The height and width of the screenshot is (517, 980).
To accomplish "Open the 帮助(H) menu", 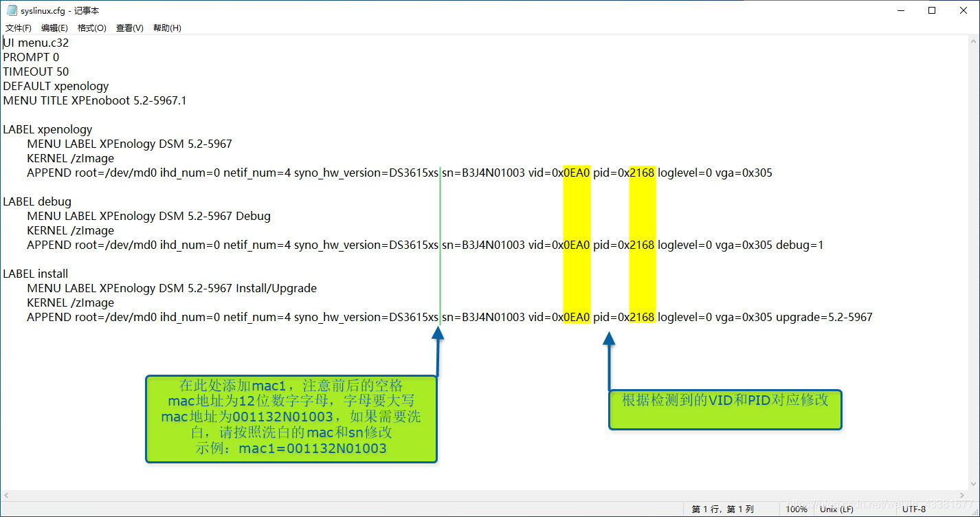I will 167,28.
